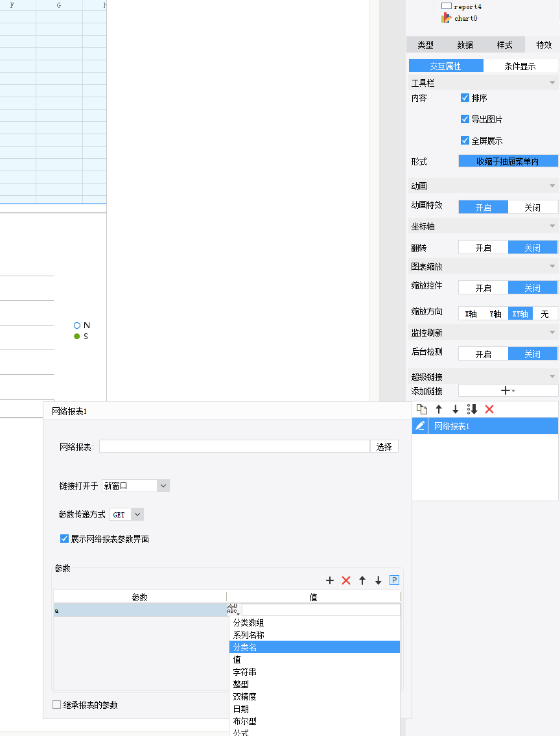Switch to the 数据 tab
The image size is (560, 736).
pyautogui.click(x=465, y=45)
